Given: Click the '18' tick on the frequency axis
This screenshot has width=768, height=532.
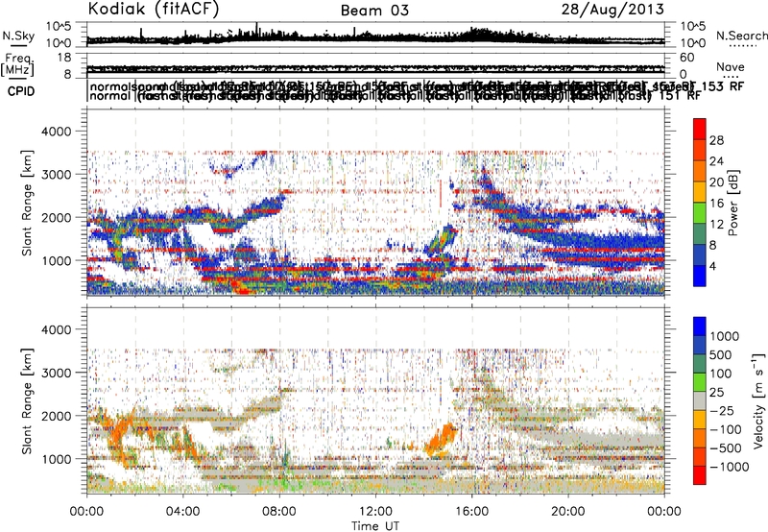Looking at the screenshot, I should [64, 58].
